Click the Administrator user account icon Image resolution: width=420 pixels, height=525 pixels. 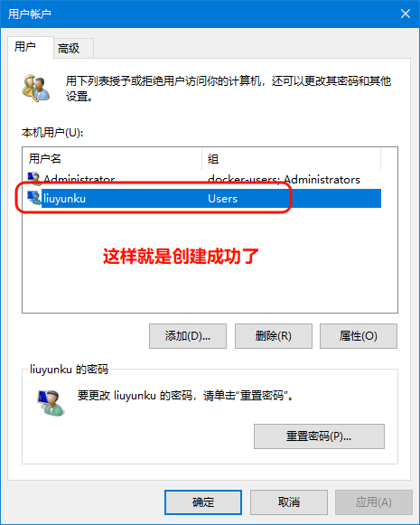click(33, 178)
